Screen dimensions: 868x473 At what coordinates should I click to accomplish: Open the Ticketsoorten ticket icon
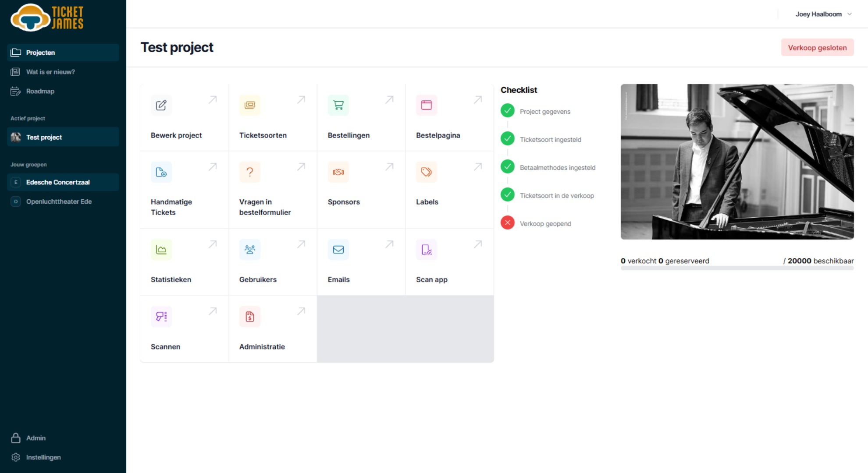(x=250, y=105)
